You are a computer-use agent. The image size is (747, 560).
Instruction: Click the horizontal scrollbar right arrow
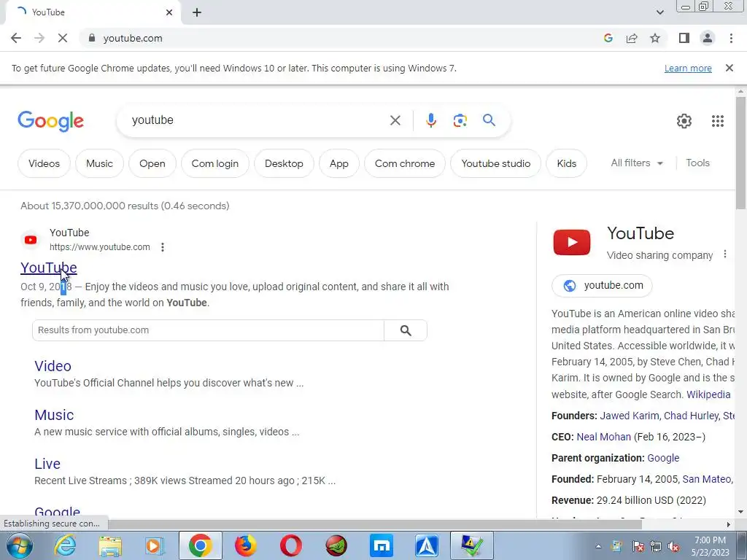point(729,524)
